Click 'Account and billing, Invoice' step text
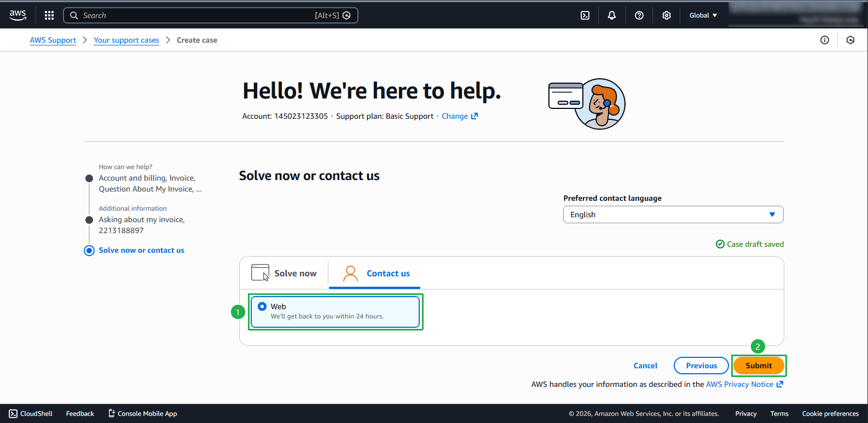868x423 pixels. click(151, 184)
